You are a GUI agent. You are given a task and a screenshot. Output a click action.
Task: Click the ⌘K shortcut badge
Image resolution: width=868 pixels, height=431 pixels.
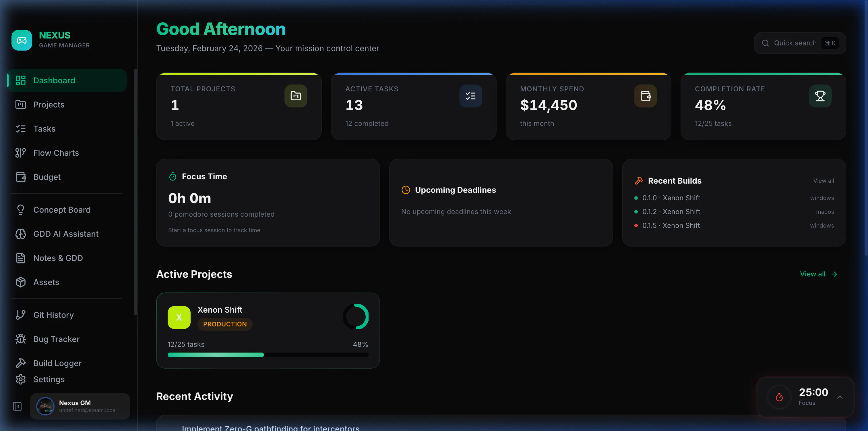pyautogui.click(x=830, y=43)
